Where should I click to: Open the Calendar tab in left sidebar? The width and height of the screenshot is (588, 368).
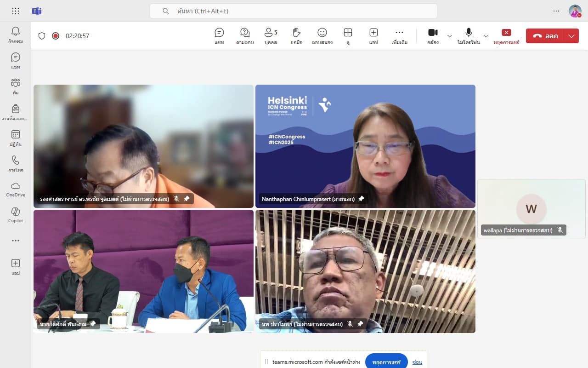coord(16,138)
